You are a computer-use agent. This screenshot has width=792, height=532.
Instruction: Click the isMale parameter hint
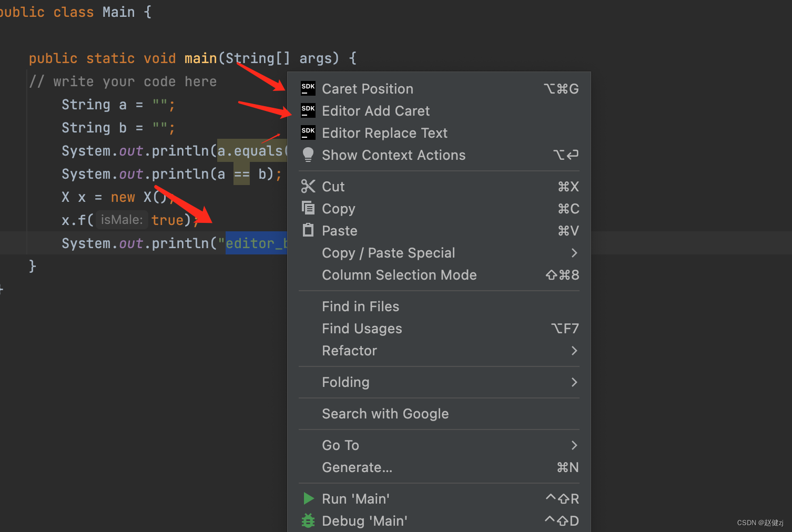point(121,220)
